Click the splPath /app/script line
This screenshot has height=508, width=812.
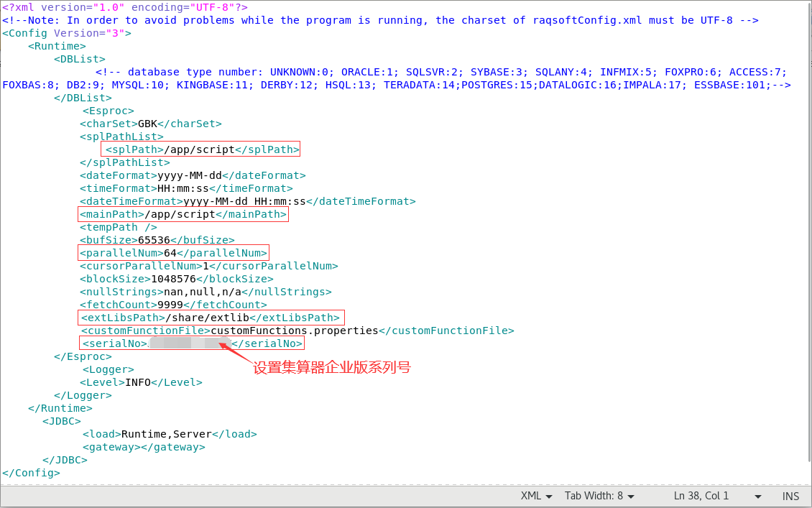pos(203,149)
